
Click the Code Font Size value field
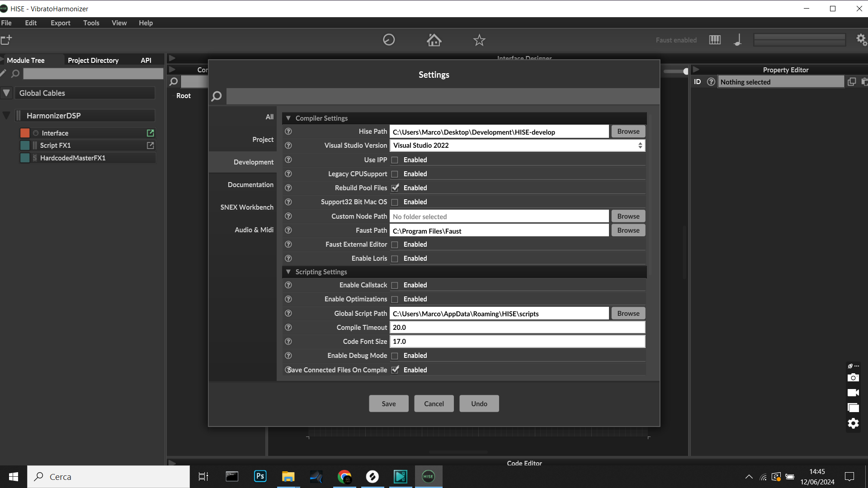point(517,342)
